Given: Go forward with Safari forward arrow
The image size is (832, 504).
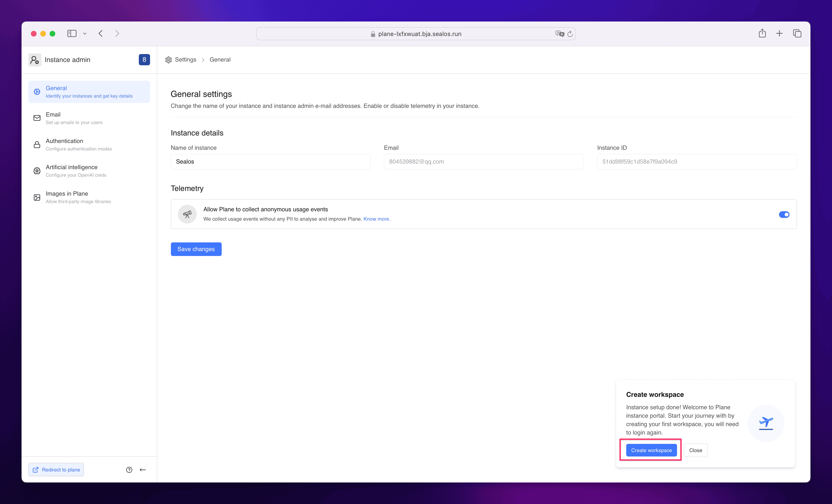Looking at the screenshot, I should 117,33.
